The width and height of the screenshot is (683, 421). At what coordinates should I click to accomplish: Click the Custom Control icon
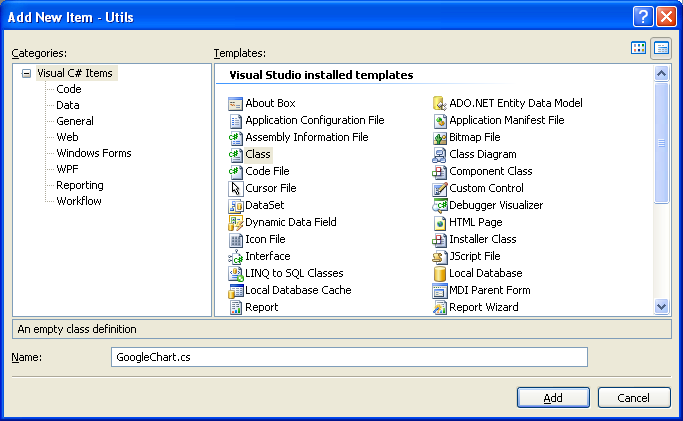tap(440, 189)
